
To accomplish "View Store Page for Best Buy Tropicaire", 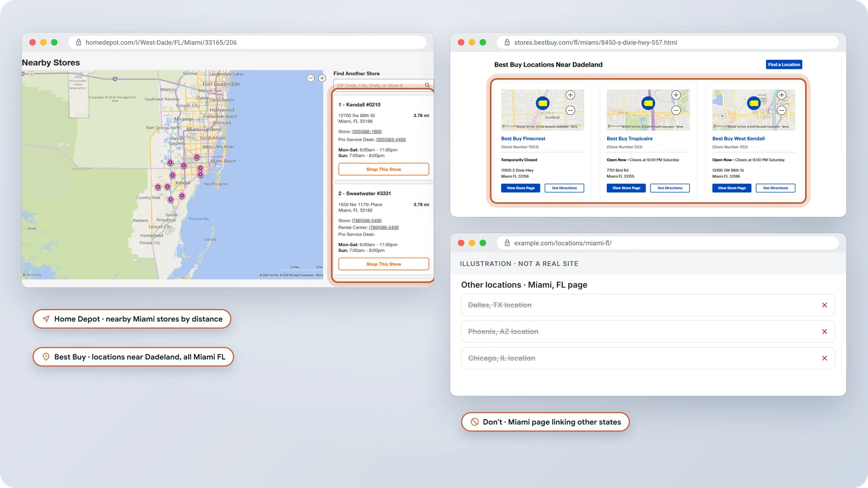I will tap(626, 188).
